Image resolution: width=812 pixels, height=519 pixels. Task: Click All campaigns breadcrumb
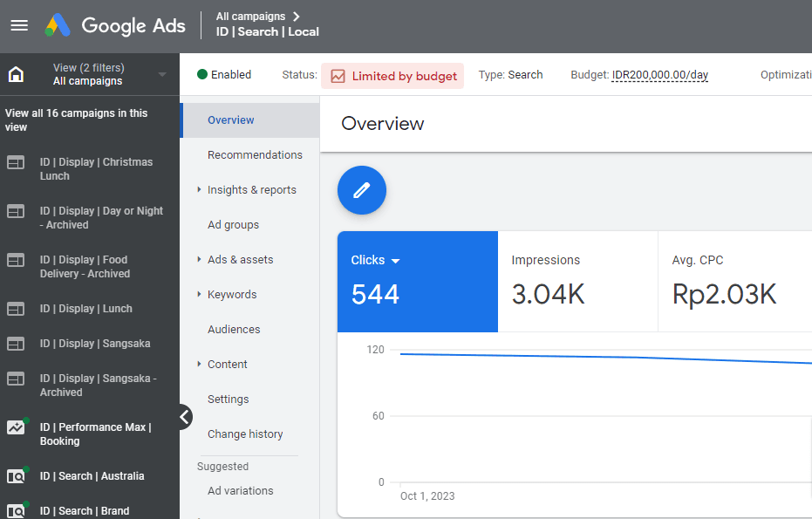point(250,16)
